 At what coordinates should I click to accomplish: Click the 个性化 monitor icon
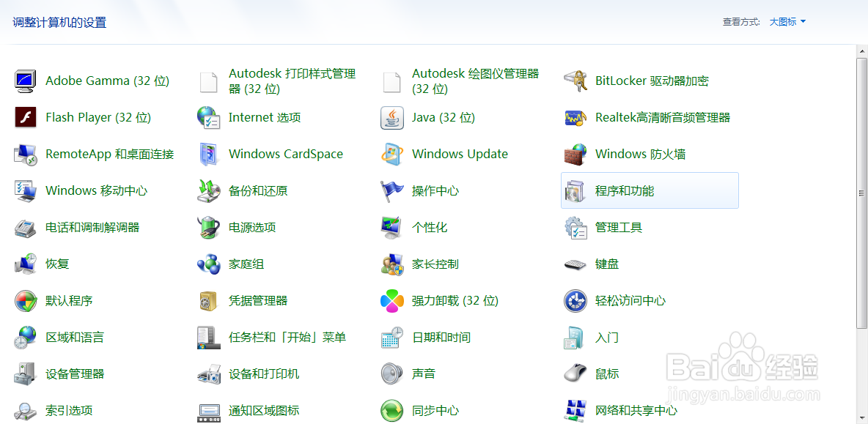(392, 227)
